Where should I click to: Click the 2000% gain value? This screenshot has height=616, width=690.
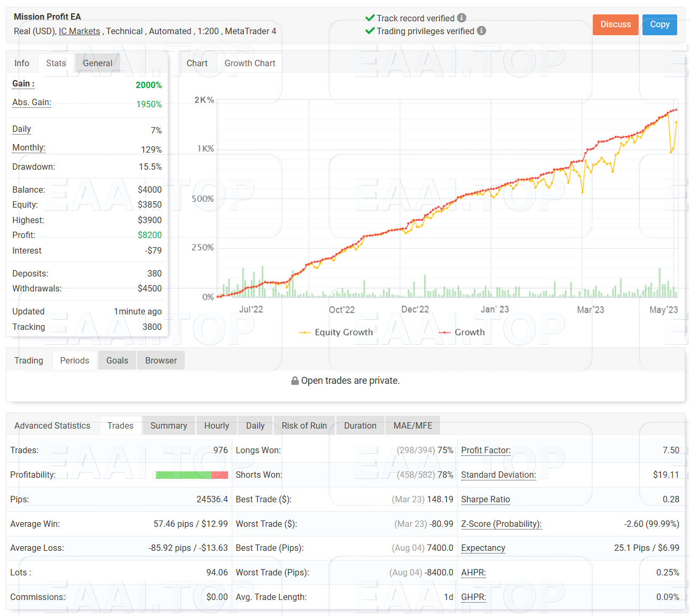pos(148,85)
